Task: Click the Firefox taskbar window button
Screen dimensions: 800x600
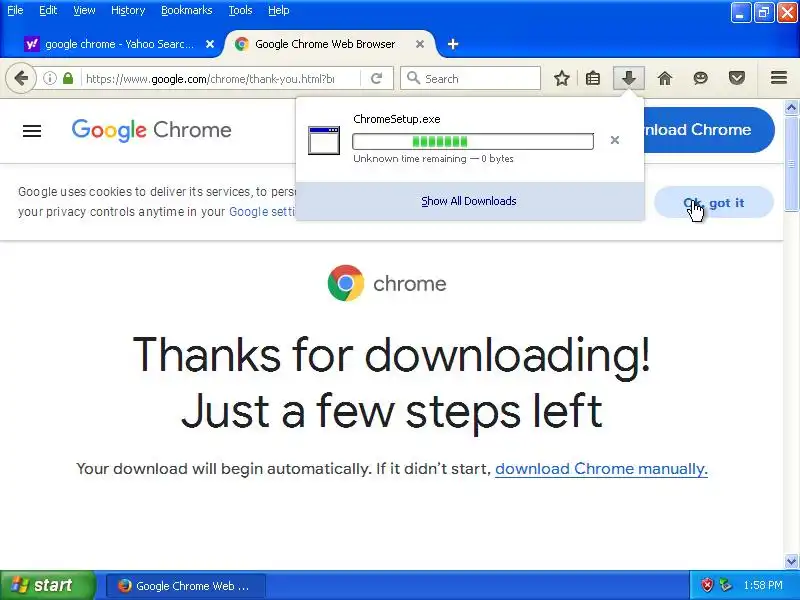Action: [x=186, y=586]
